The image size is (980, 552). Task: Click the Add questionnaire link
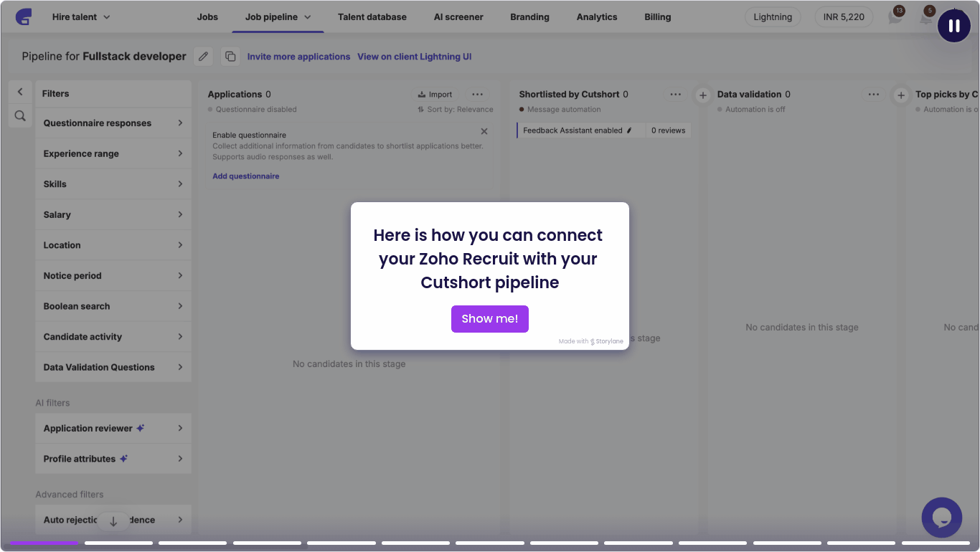[246, 176]
